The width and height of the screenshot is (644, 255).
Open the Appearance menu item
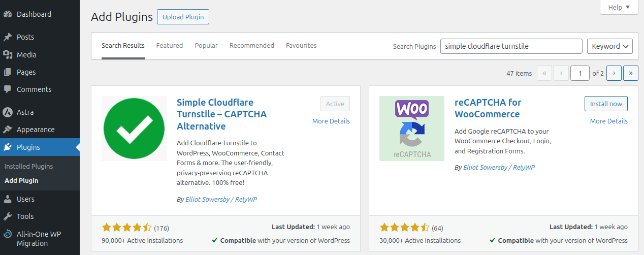tap(40, 130)
